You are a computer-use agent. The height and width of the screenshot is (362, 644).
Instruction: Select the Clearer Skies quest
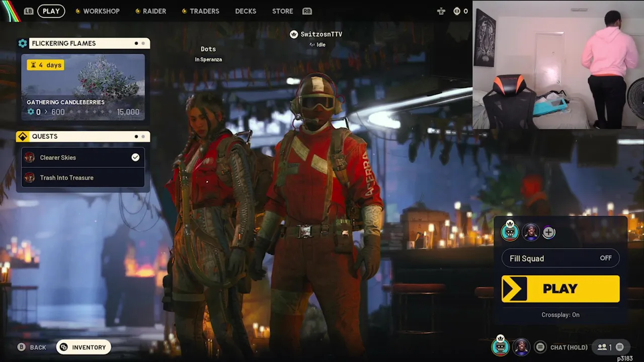click(83, 157)
